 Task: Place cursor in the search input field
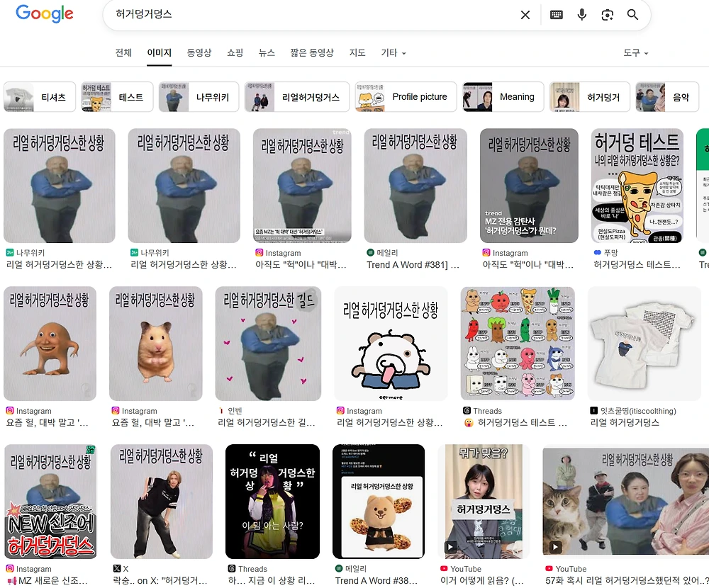tap(284, 15)
